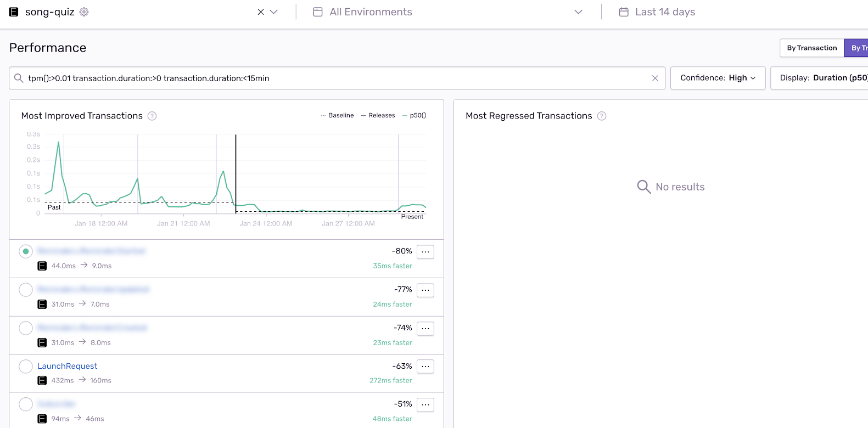Clear the selected project with X icon
The image size is (868, 428).
coord(261,12)
